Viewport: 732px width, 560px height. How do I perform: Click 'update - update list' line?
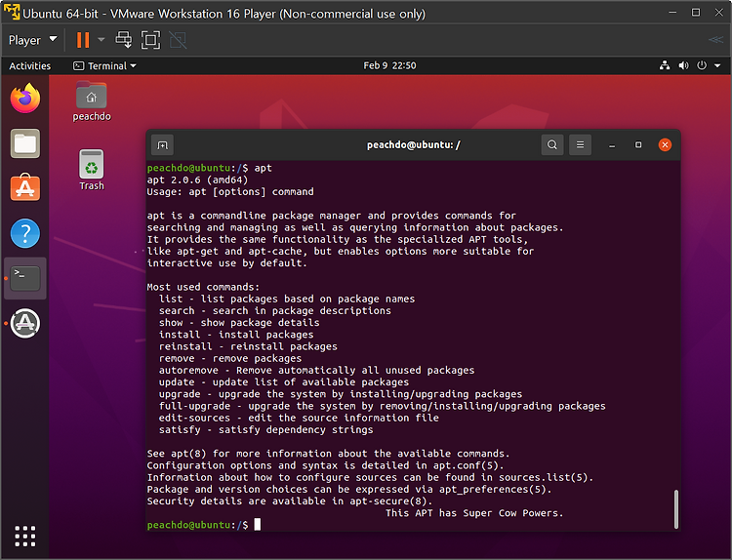point(284,382)
